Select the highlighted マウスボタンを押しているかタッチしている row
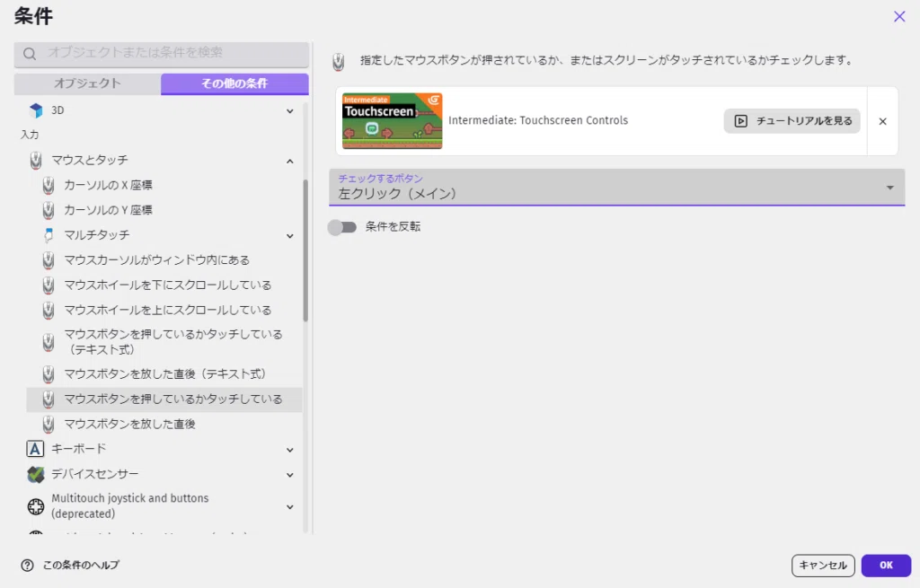The height and width of the screenshot is (588, 920). point(164,399)
